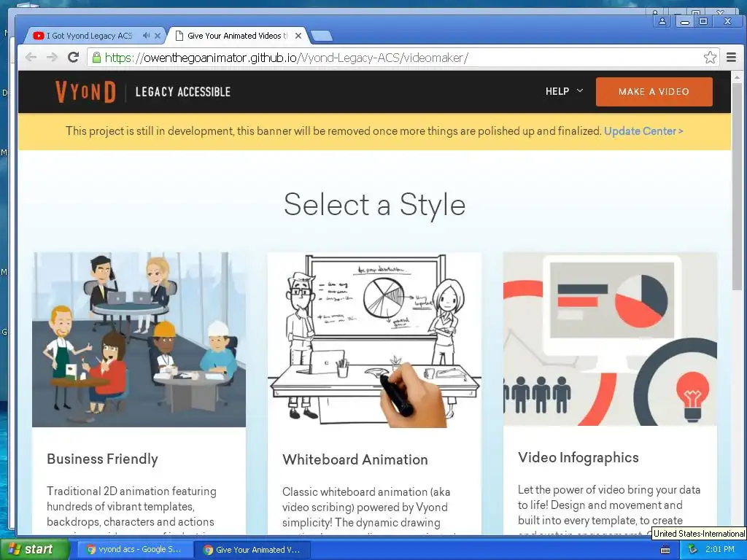
Task: Click the 'Video Infographics' heading
Action: [578, 458]
